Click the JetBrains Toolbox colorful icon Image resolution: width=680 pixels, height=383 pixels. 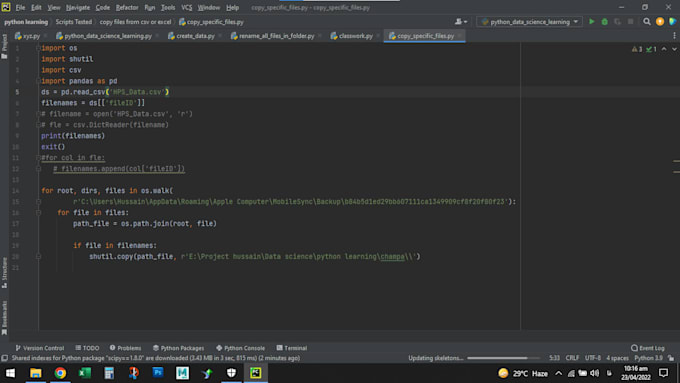[x=673, y=22]
